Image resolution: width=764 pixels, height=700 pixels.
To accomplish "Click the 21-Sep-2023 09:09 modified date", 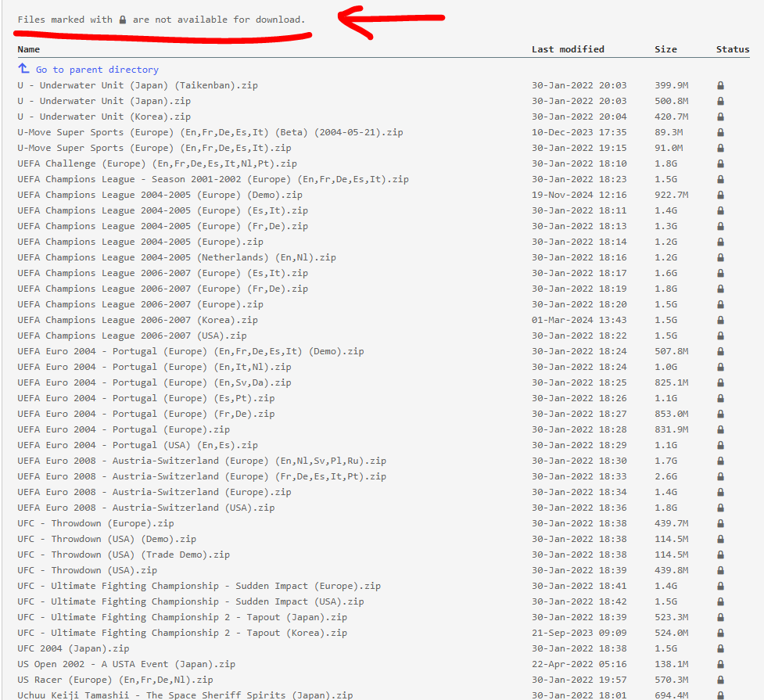I will click(579, 633).
